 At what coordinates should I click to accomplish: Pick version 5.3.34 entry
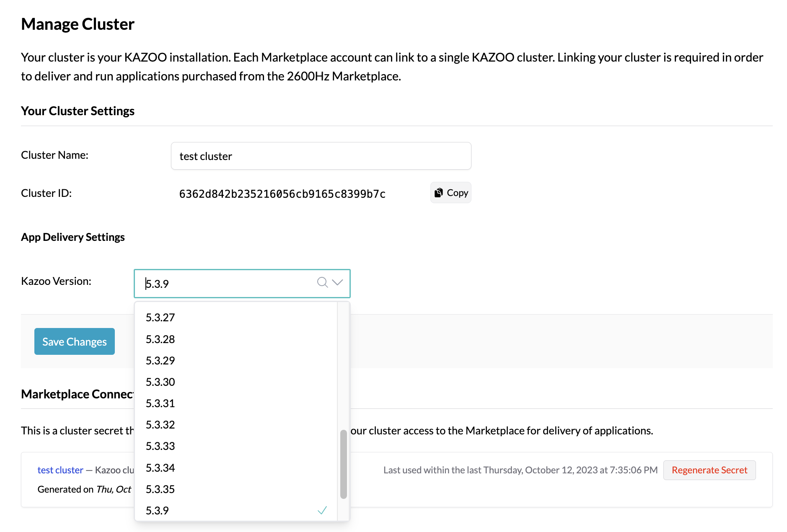pyautogui.click(x=236, y=468)
